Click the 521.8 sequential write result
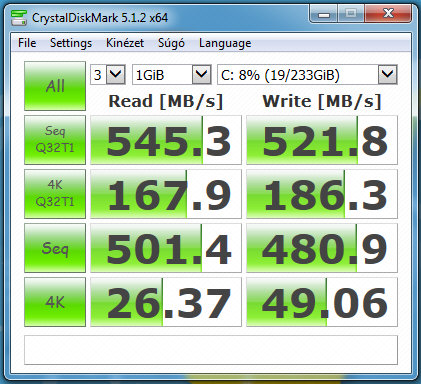 pos(322,140)
